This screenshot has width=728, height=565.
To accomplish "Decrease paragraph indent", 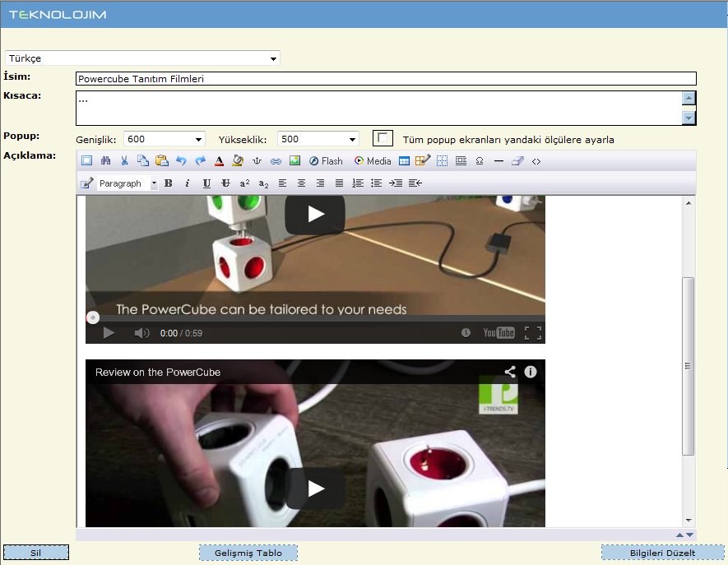I will pyautogui.click(x=415, y=183).
